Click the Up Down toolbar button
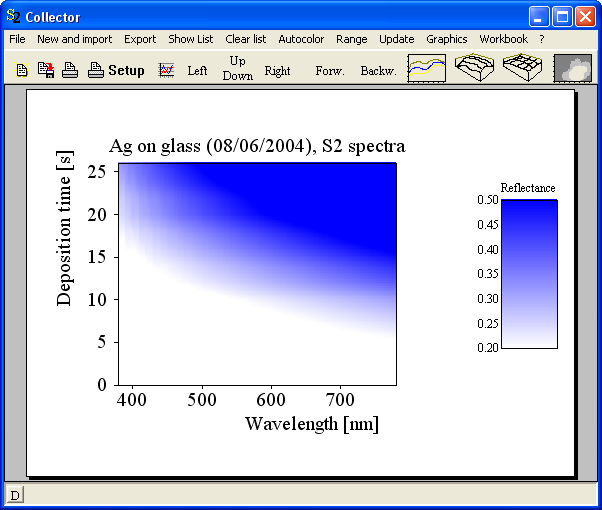Viewport: 602px width, 510px height. 237,68
